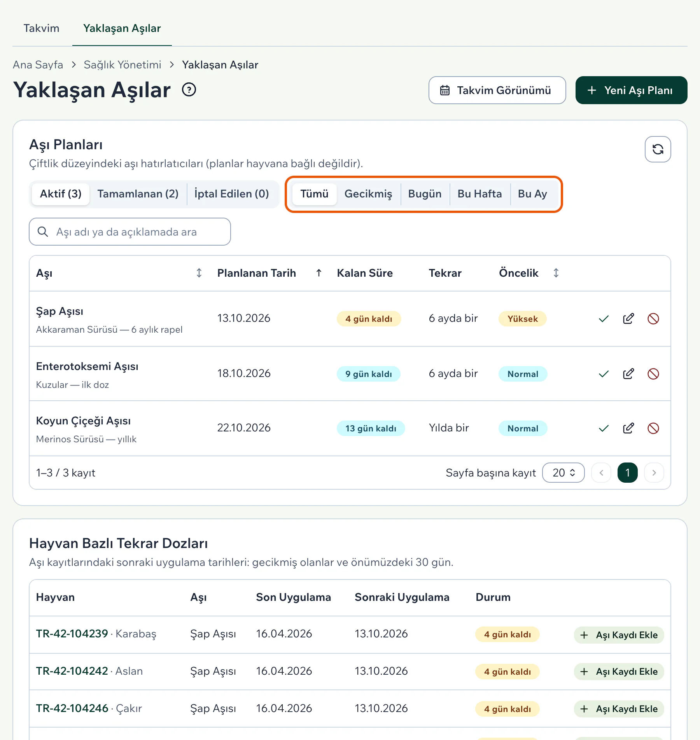Edit the Enterotoksemi Aşısı plan
The image size is (700, 740).
tap(628, 374)
